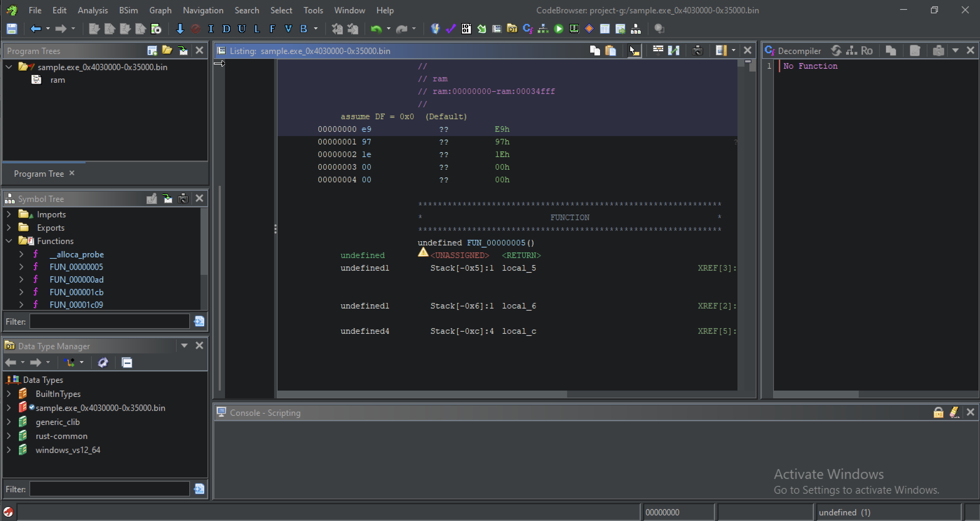Click the Symbol Tree Filter text field
The height and width of the screenshot is (521, 980).
(x=110, y=322)
